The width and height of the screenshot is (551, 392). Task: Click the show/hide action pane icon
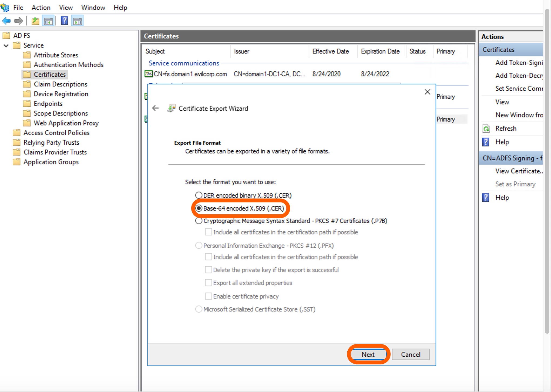[78, 21]
